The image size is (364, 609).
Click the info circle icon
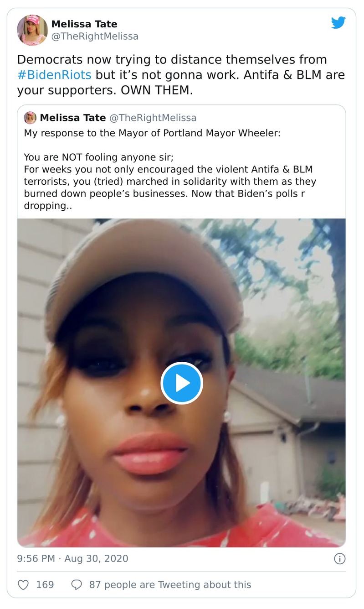(339, 558)
